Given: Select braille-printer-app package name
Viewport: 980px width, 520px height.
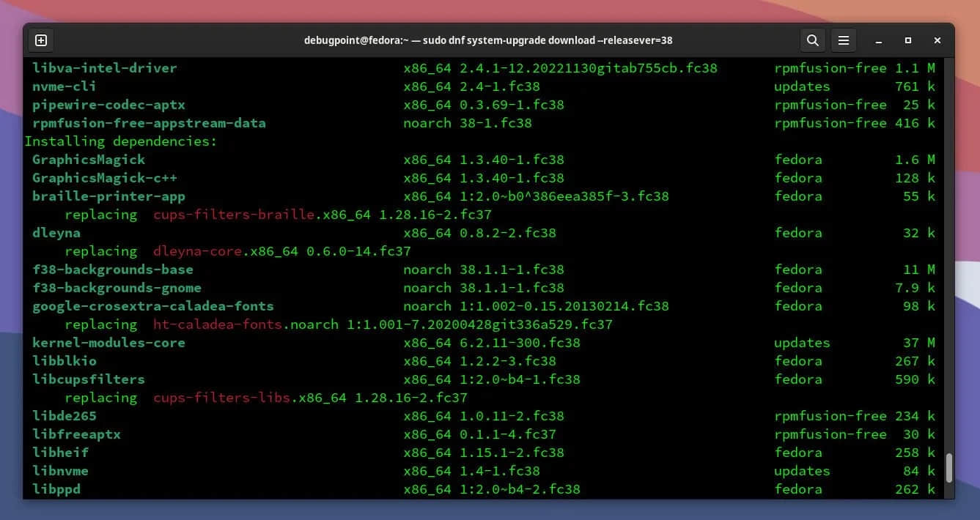Looking at the screenshot, I should [108, 196].
